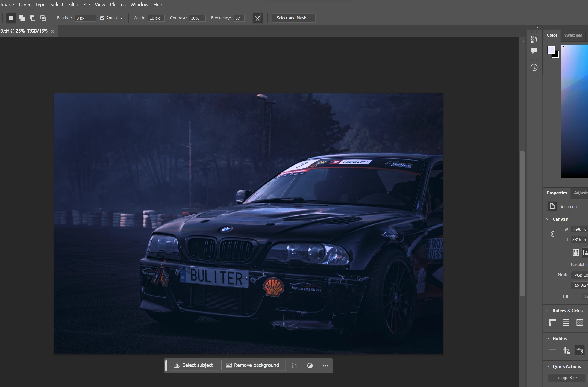The width and height of the screenshot is (588, 387).
Task: Collapse the Guides section
Action: click(x=548, y=338)
